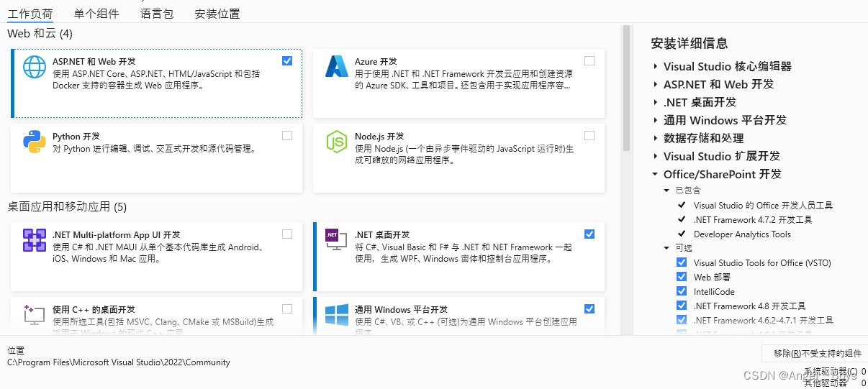This screenshot has width=868, height=389.
Task: Uncheck the .NET 桌面开发 workload checkbox
Action: click(589, 234)
